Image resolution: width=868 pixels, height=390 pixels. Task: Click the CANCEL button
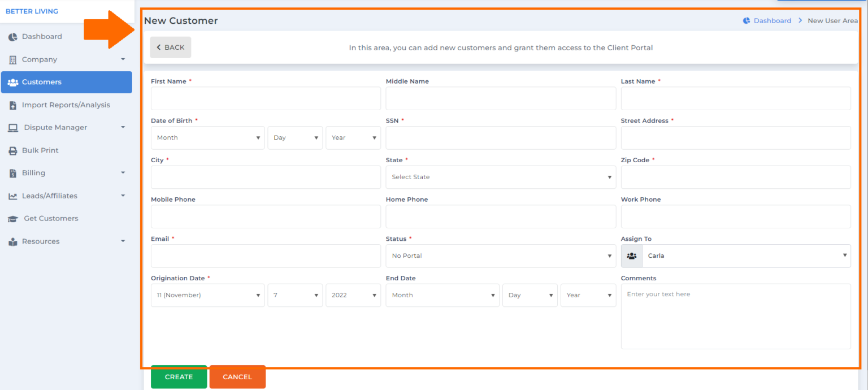click(237, 376)
